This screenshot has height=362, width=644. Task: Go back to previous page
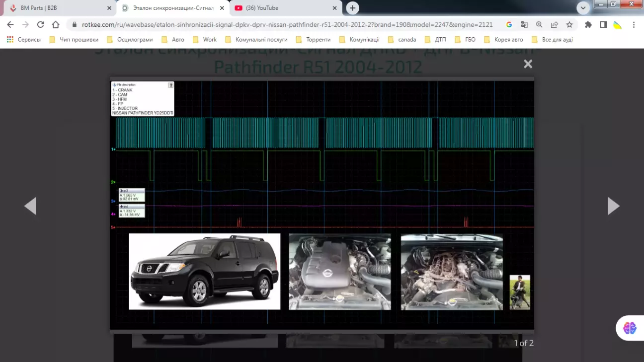pyautogui.click(x=10, y=24)
